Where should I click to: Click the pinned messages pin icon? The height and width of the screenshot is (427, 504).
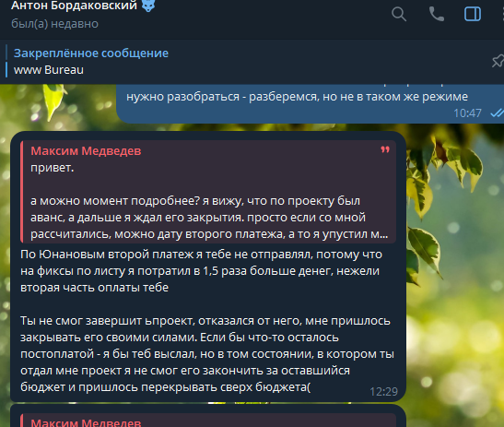click(x=498, y=61)
